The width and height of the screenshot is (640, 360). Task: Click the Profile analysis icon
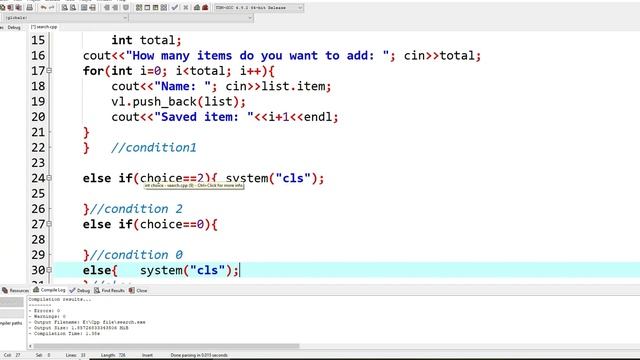(x=197, y=8)
